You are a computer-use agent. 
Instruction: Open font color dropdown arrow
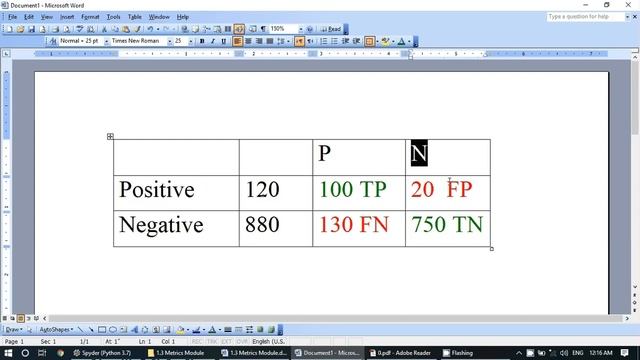point(409,41)
